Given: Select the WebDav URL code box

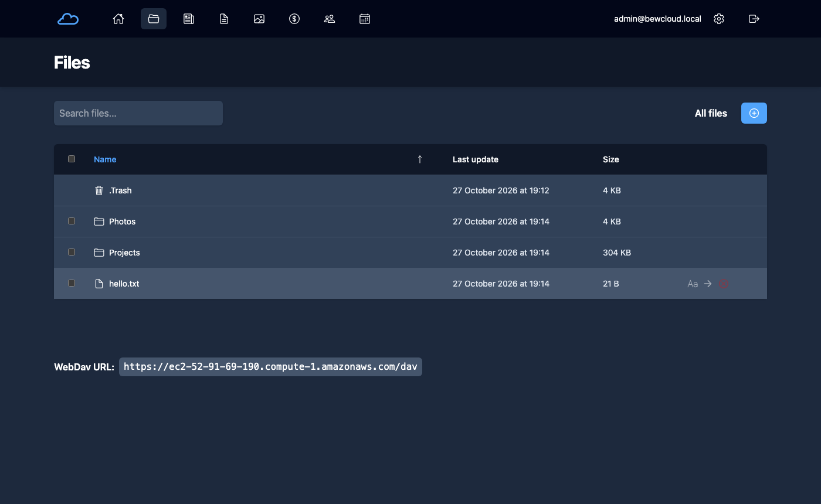Looking at the screenshot, I should coord(270,367).
